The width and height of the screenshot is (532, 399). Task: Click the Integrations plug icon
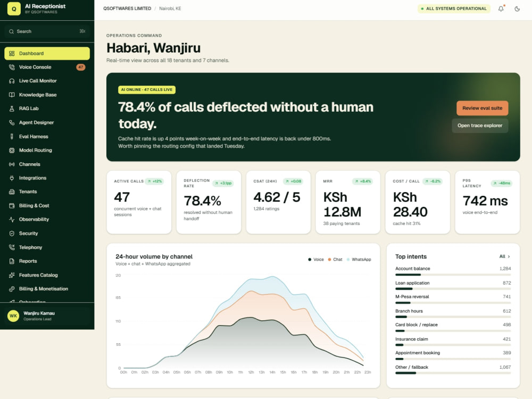pyautogui.click(x=12, y=178)
